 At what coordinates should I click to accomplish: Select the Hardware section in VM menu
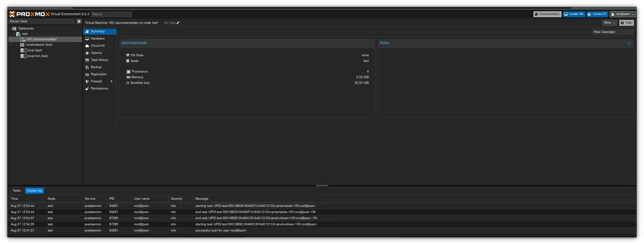[97, 39]
